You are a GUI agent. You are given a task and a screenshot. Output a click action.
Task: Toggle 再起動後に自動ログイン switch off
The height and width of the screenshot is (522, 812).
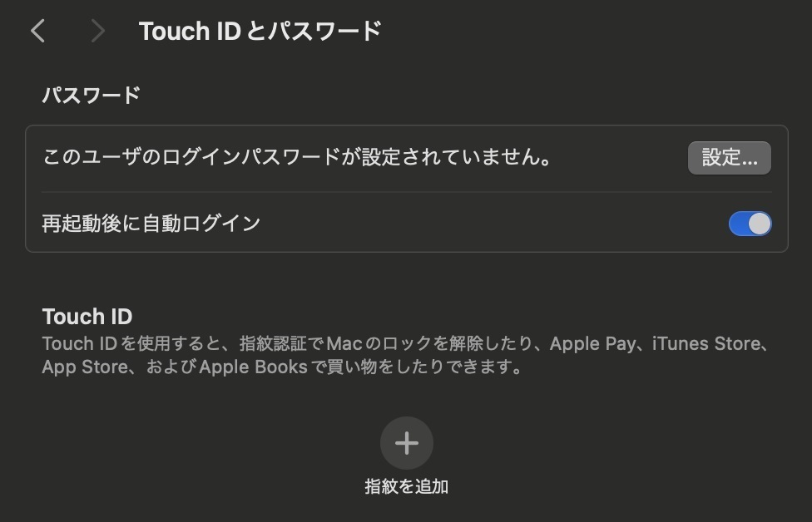point(750,224)
